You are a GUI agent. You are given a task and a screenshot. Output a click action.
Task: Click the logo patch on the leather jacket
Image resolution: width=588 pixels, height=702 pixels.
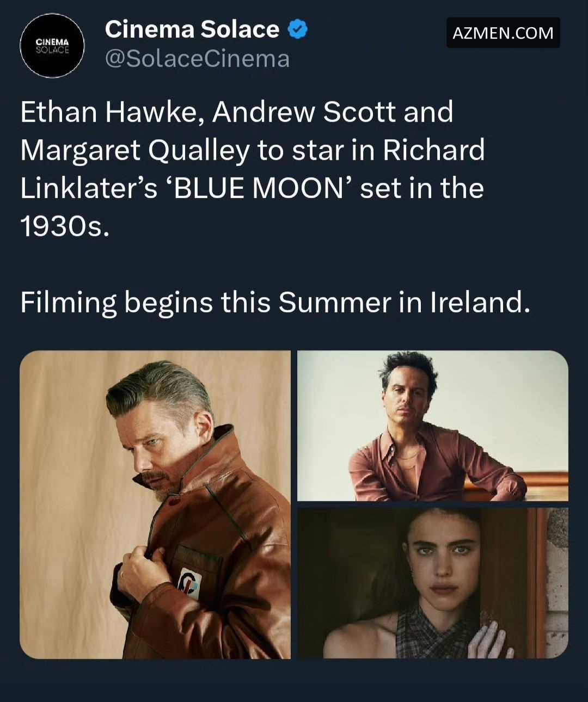click(190, 584)
